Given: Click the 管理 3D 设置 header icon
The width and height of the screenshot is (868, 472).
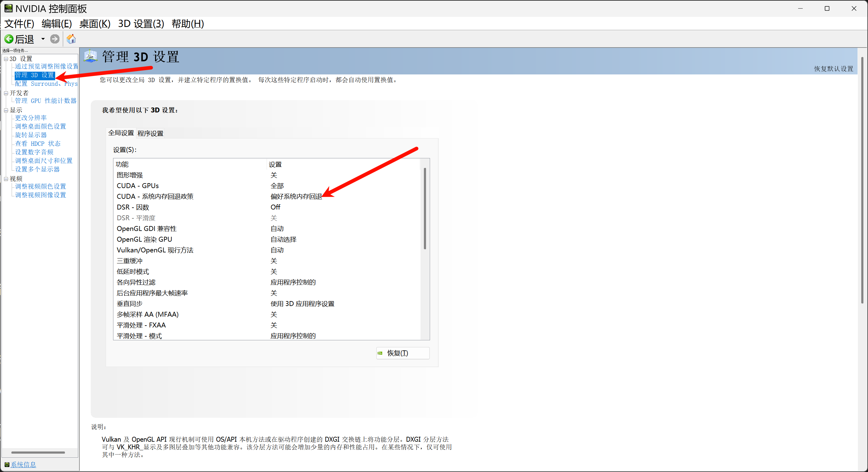Looking at the screenshot, I should pyautogui.click(x=90, y=57).
